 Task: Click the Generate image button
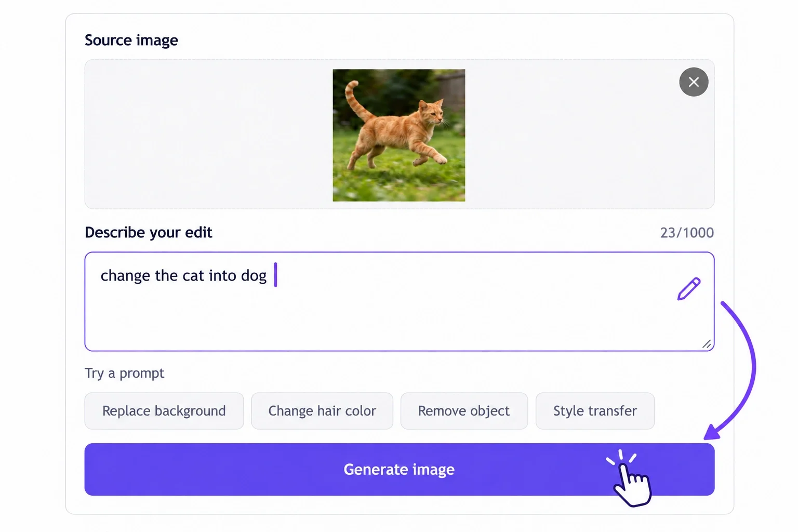[399, 469]
